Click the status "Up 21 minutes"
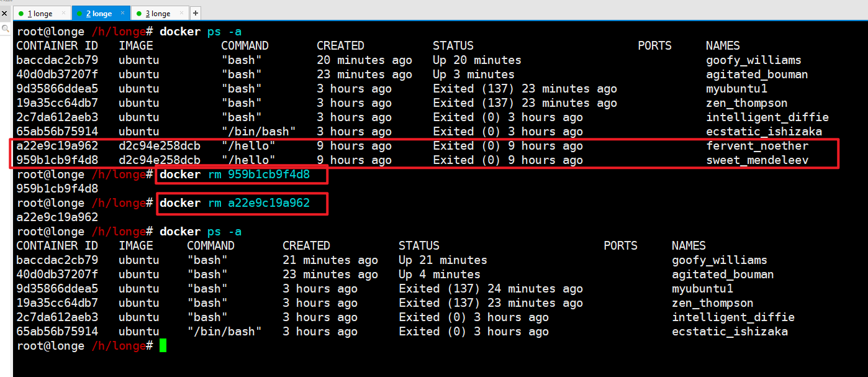868x377 pixels. [x=443, y=260]
